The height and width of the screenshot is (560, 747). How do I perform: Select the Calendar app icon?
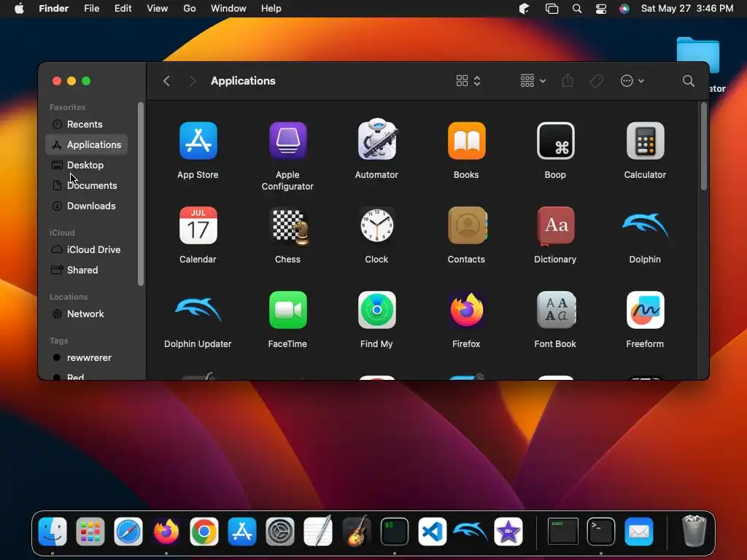pos(198,225)
